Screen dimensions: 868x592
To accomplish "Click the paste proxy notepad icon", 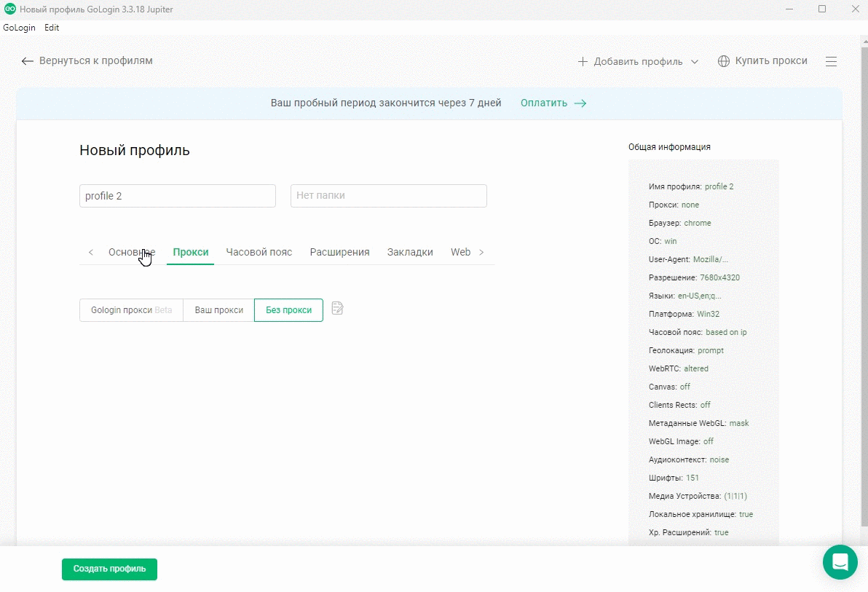I will (x=337, y=309).
